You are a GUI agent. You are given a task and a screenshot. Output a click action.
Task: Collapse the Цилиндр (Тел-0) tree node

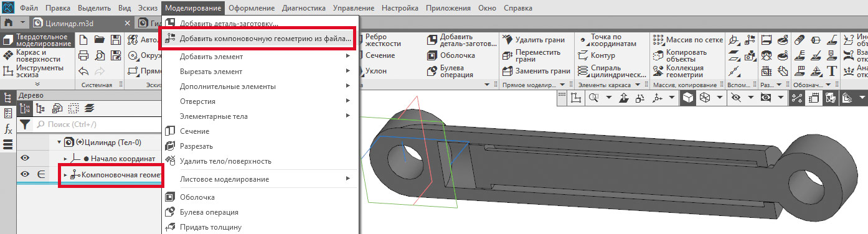click(60, 142)
